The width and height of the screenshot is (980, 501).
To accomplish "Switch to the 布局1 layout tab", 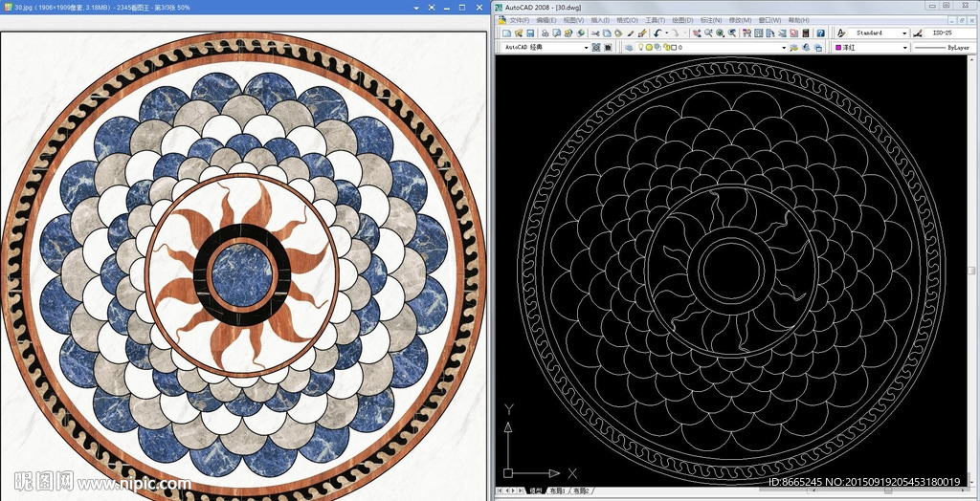I will click(555, 491).
